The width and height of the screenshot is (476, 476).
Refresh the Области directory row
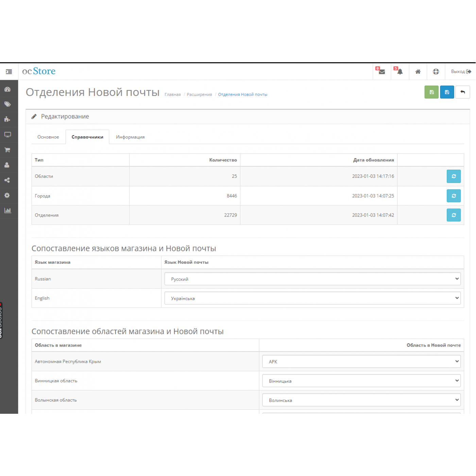(454, 176)
